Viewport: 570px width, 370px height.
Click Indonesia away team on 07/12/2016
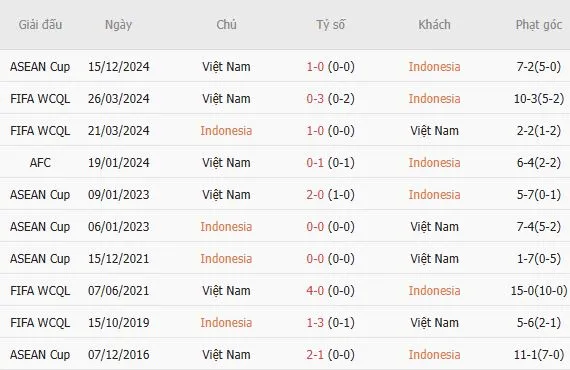click(x=434, y=354)
